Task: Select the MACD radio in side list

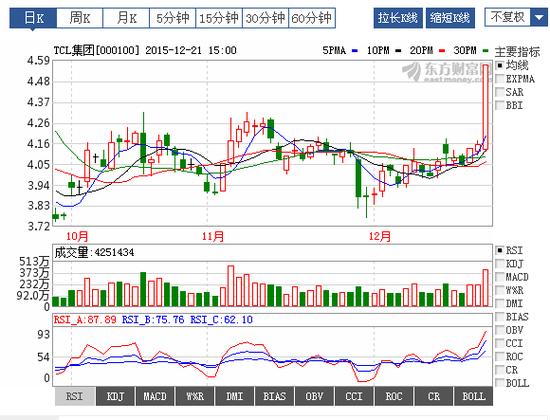Action: [x=500, y=277]
